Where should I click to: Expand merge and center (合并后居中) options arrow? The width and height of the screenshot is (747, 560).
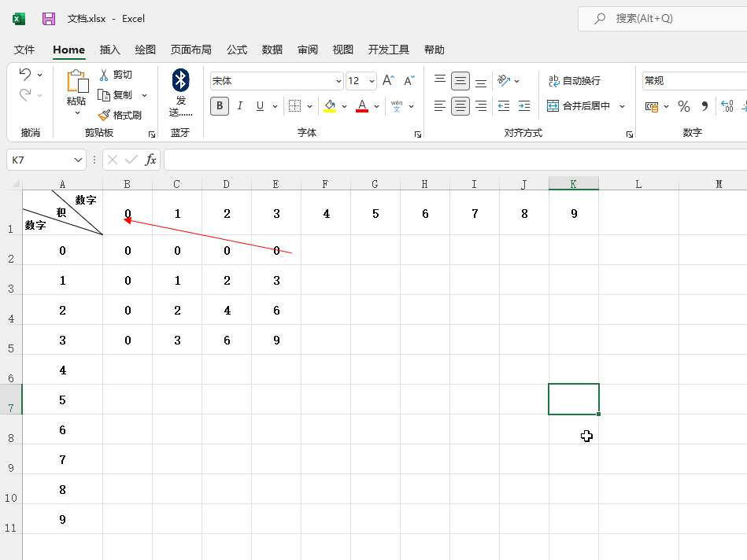tap(622, 106)
